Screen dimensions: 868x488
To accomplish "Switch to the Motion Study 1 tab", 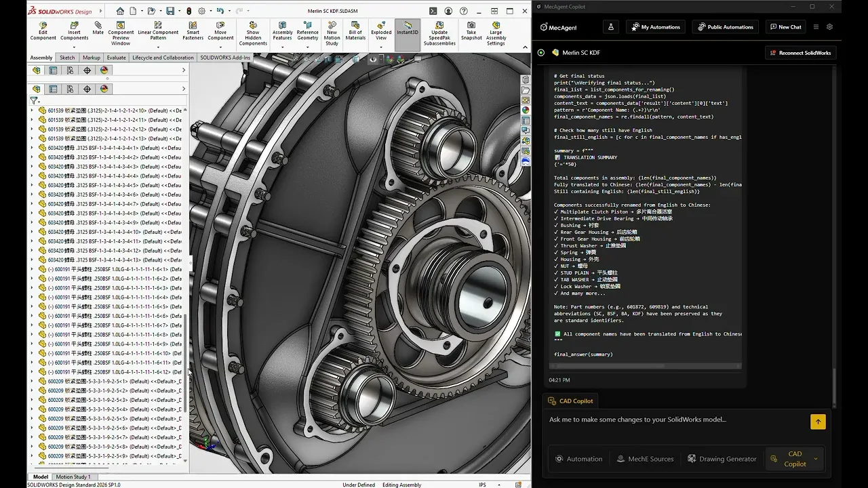I will point(73,476).
